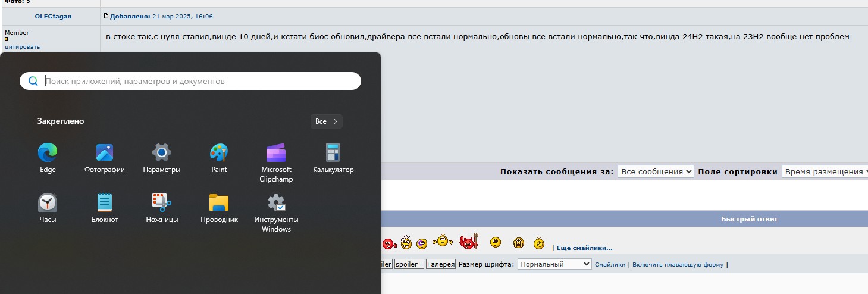The height and width of the screenshot is (294, 868).
Task: Click the spoiler= button
Action: coord(409,264)
